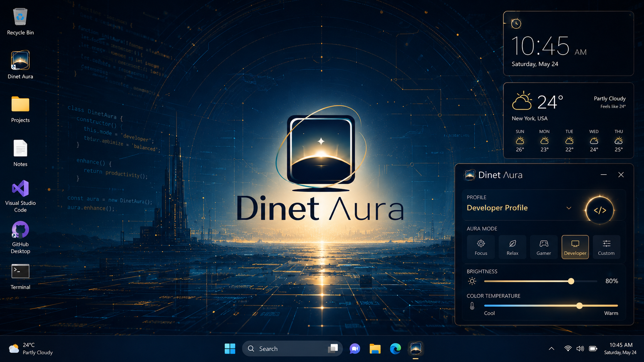Open Microsoft Edge from the taskbar

tap(395, 349)
